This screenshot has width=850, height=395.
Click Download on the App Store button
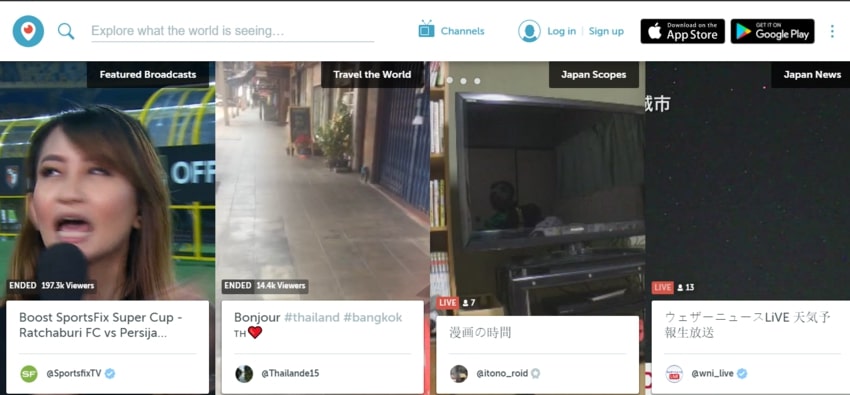point(682,31)
